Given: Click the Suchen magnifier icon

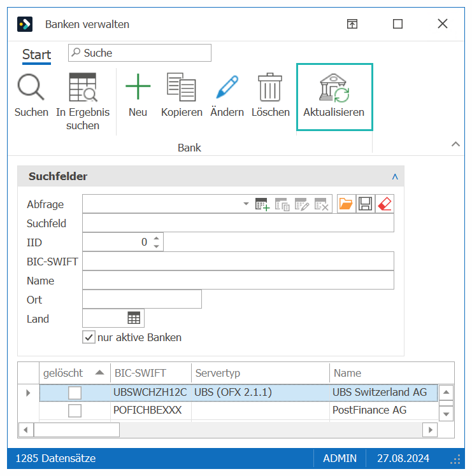Looking at the screenshot, I should (31, 87).
